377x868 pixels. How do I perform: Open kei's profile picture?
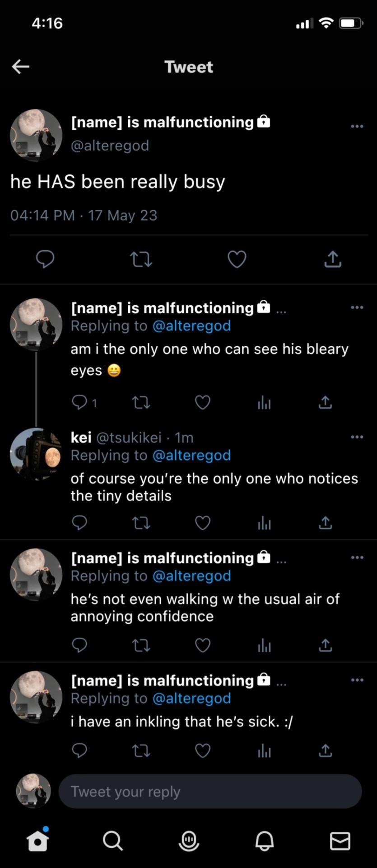click(36, 454)
